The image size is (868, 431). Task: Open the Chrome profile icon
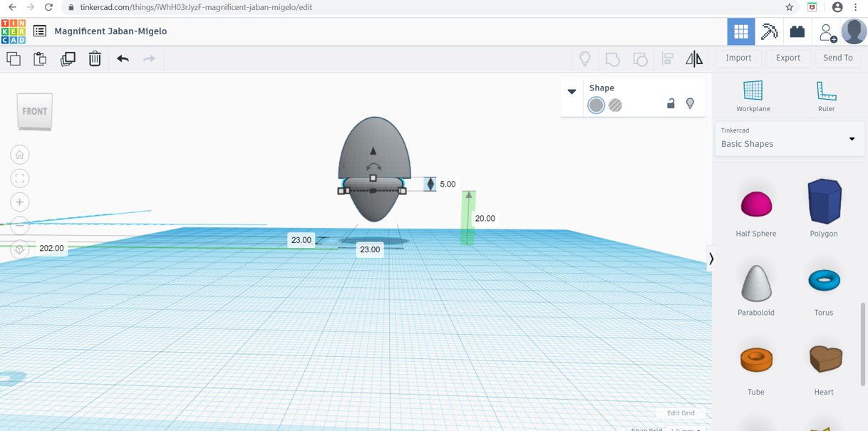pos(837,7)
